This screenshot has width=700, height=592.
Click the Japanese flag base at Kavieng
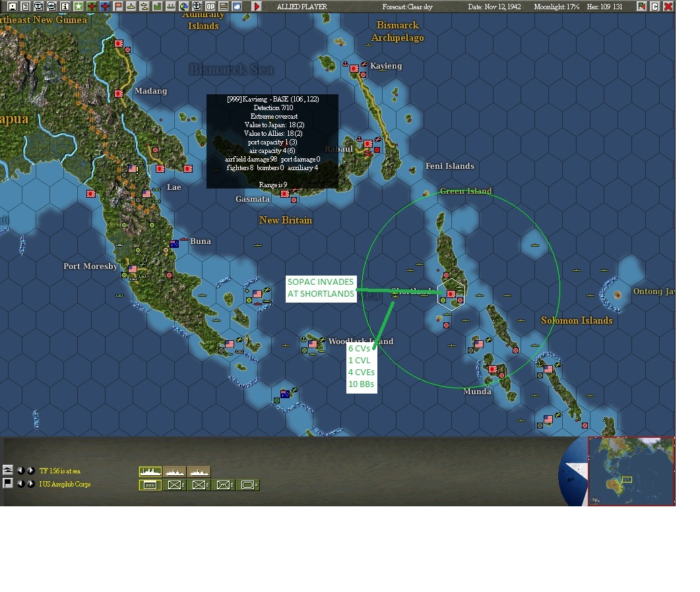click(x=354, y=69)
